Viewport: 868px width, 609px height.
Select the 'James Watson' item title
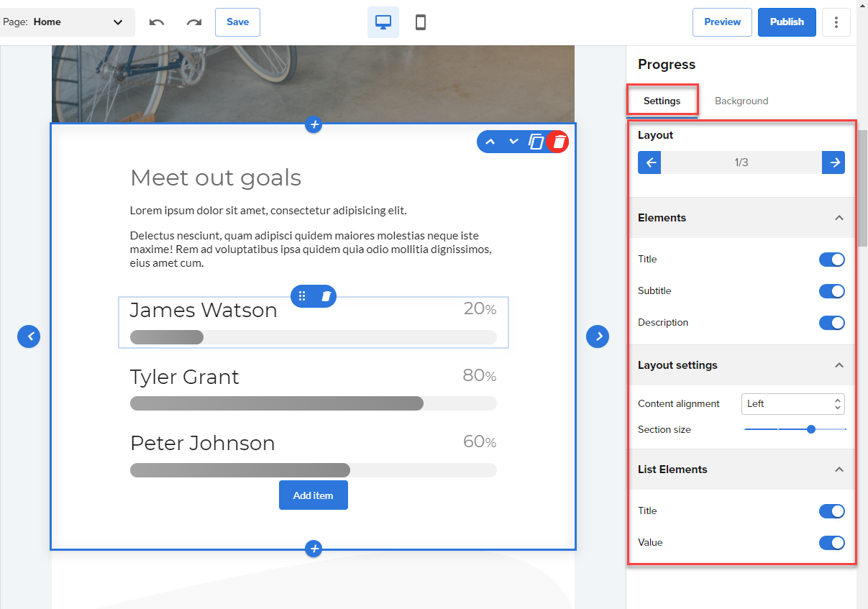point(204,310)
